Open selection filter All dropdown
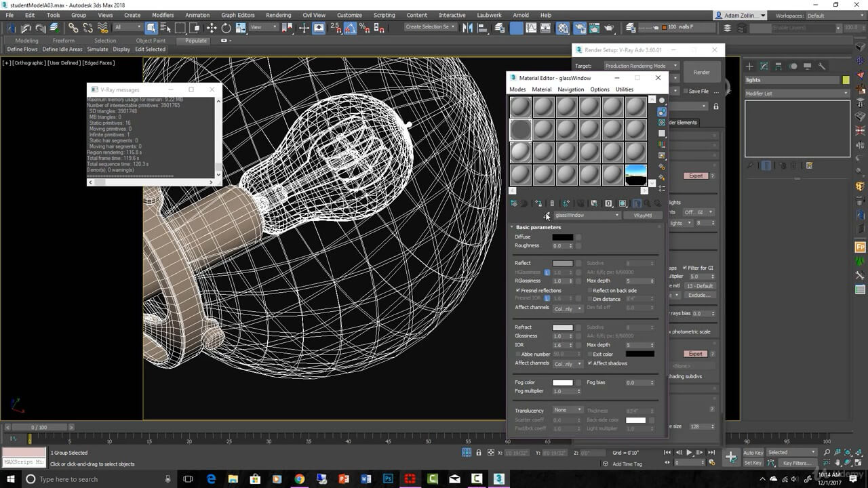868x488 pixels. point(127,27)
